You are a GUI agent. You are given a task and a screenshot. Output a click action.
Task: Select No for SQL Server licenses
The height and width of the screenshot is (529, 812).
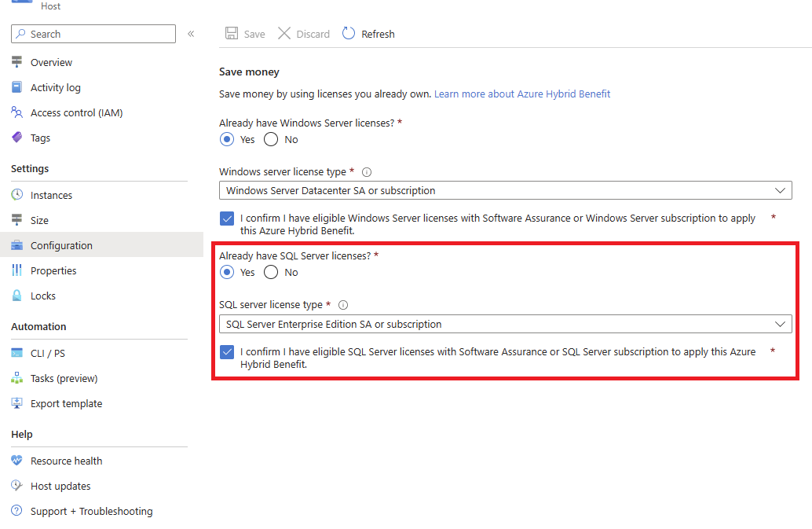pos(271,272)
